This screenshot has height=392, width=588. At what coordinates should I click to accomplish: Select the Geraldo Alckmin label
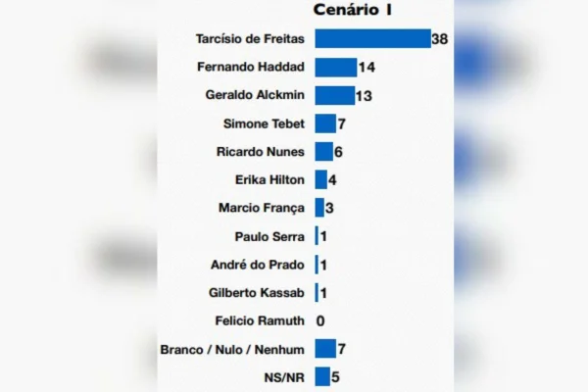(x=255, y=95)
